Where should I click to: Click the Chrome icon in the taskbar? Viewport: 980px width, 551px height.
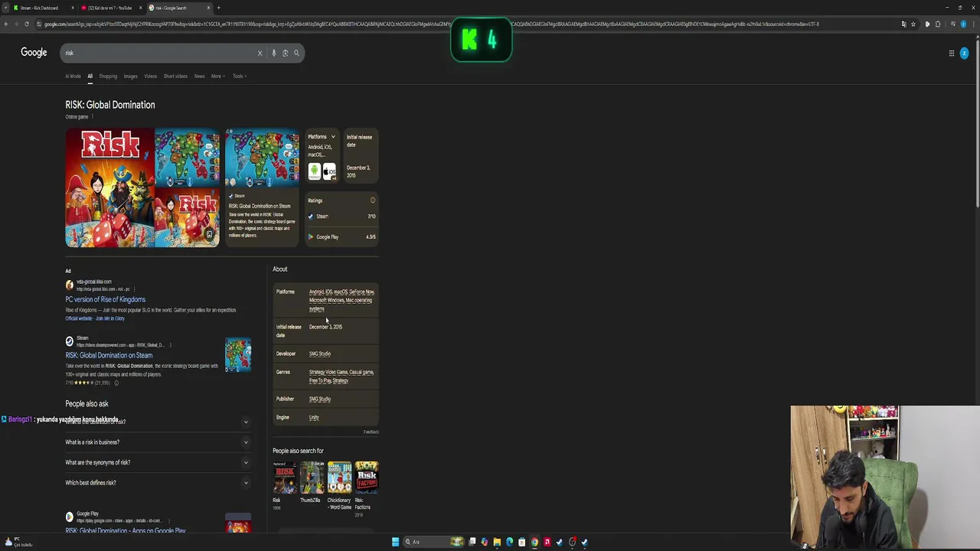[x=534, y=542]
